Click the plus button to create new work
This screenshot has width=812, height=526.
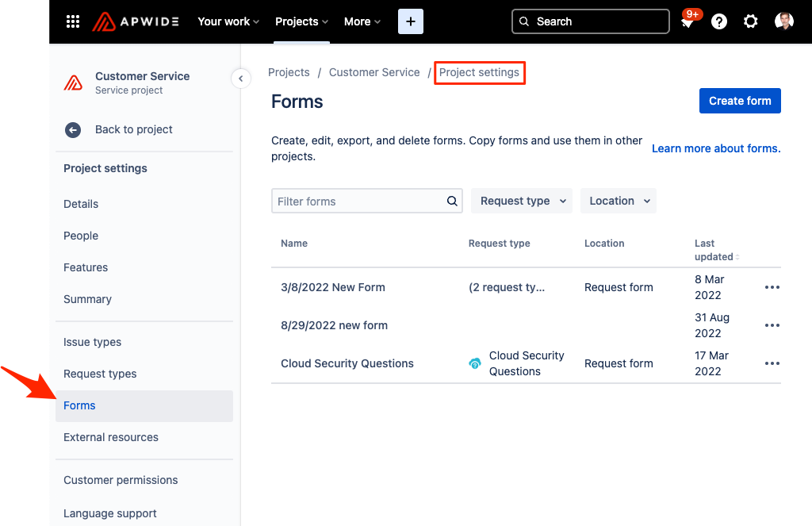(410, 21)
